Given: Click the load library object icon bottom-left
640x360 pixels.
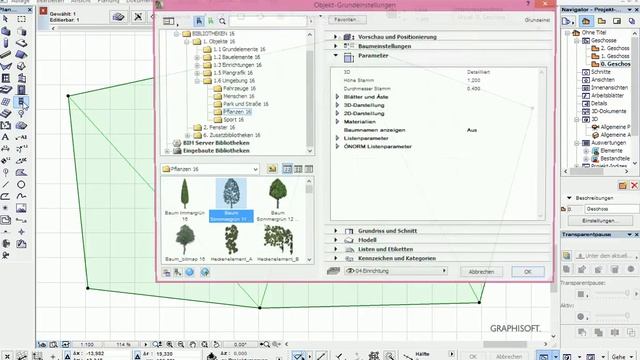Looking at the screenshot, I should 167,272.
